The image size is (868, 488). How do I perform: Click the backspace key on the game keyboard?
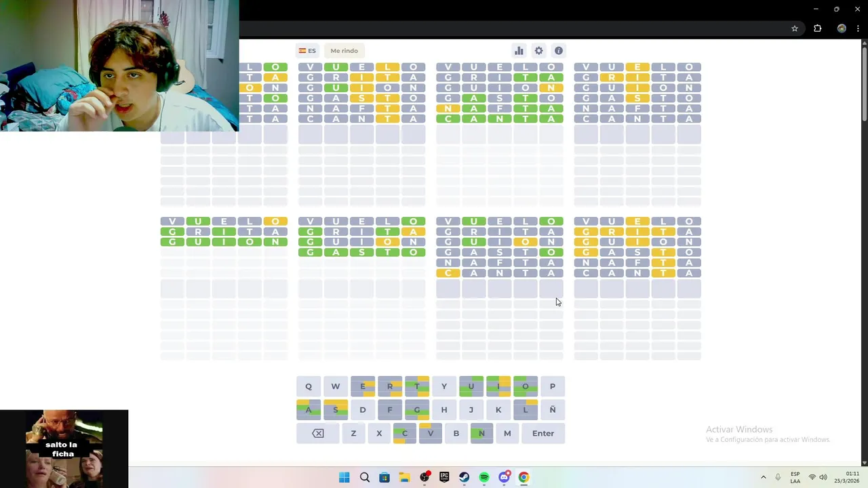coord(318,433)
